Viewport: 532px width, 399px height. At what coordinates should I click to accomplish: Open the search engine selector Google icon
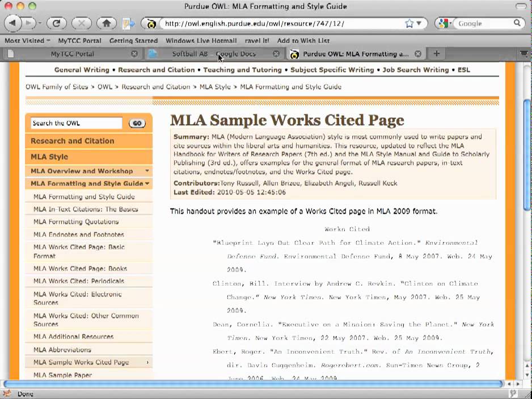444,23
